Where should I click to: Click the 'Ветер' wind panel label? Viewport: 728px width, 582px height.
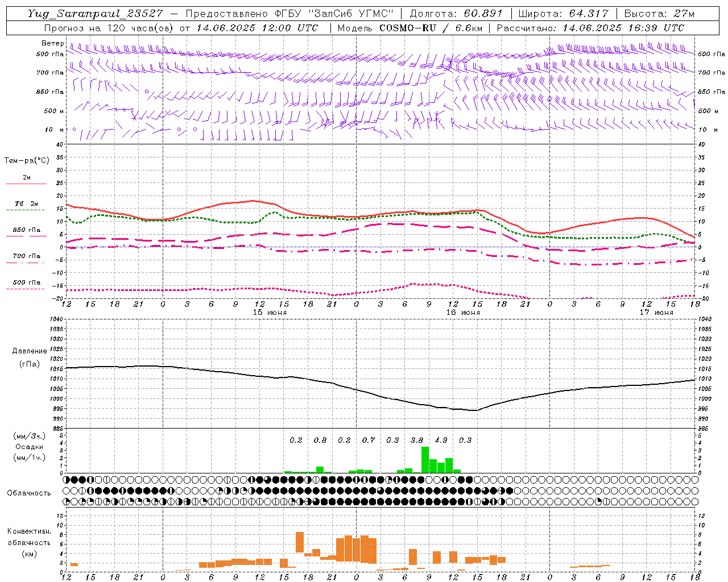[x=53, y=43]
